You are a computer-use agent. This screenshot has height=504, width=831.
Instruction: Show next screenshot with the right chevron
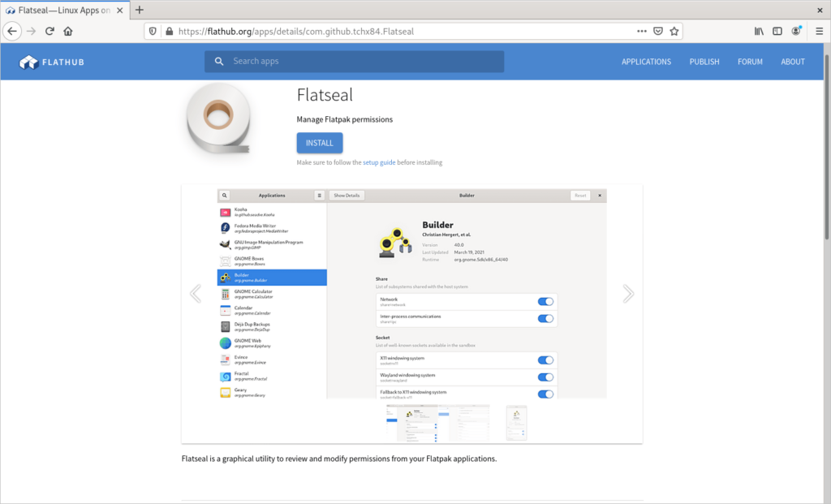coord(629,294)
